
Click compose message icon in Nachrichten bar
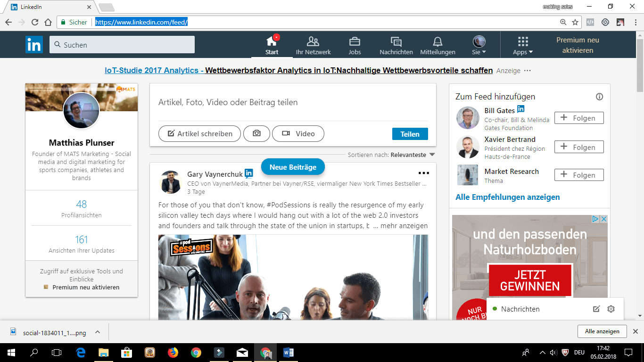596,309
